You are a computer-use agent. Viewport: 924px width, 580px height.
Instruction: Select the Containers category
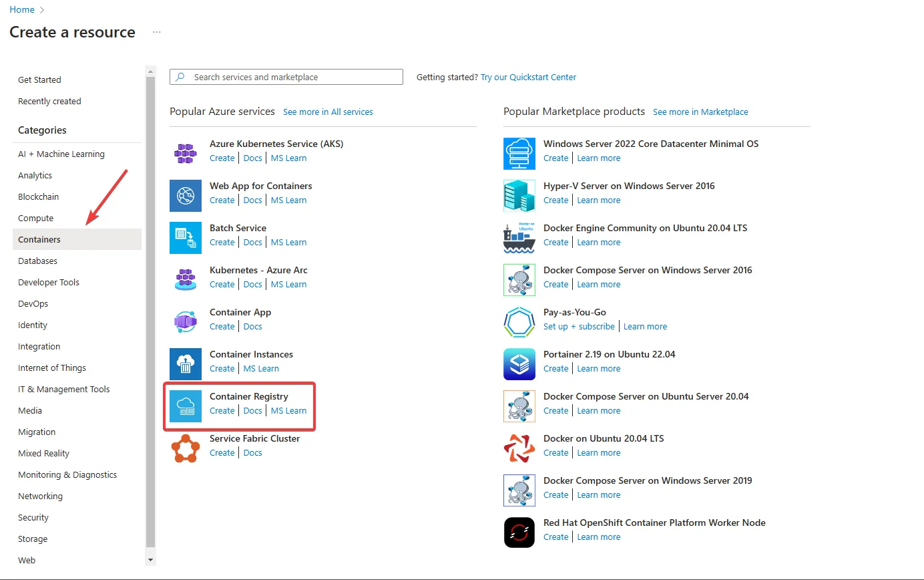77,239
